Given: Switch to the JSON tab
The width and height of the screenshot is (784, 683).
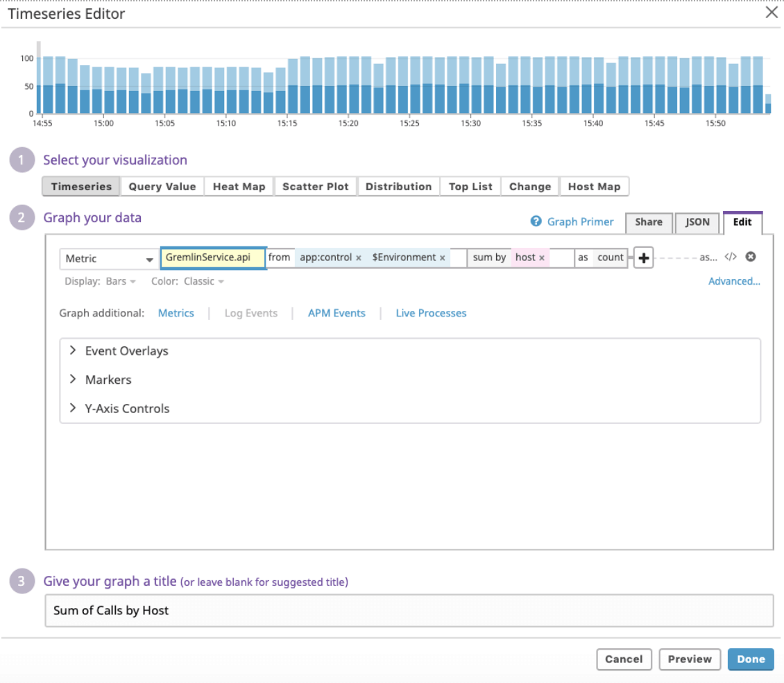Looking at the screenshot, I should [697, 222].
